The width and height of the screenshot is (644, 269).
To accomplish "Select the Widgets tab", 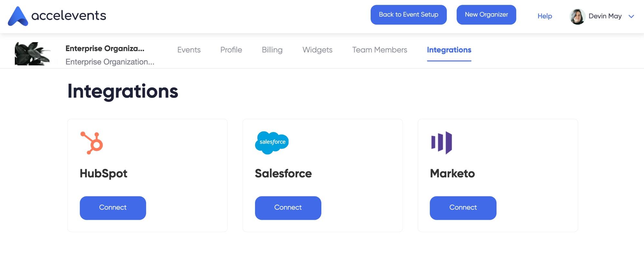I will click(x=317, y=50).
